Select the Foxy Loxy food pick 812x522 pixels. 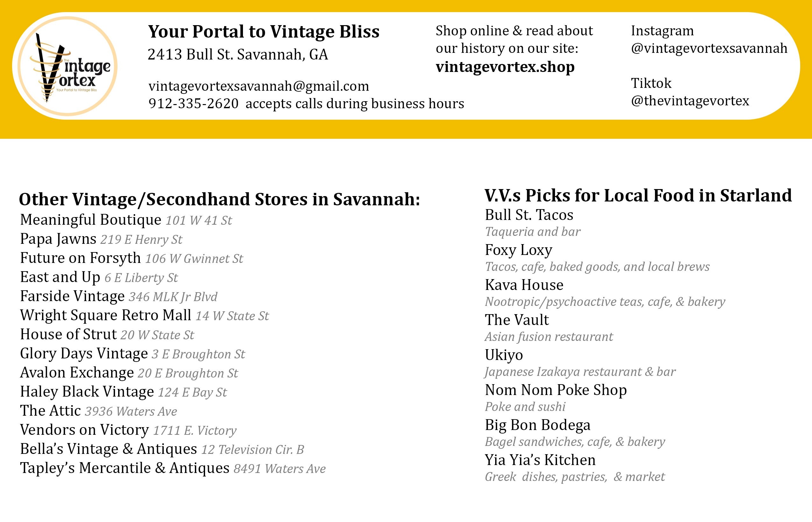pos(518,250)
